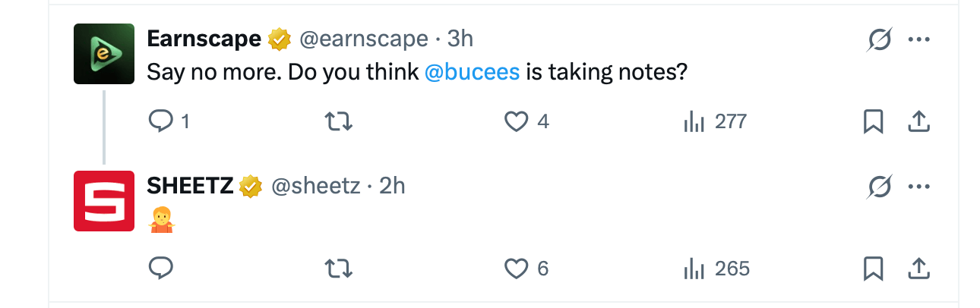This screenshot has width=980, height=308.
Task: Share the SHEETZ tweet
Action: (918, 268)
